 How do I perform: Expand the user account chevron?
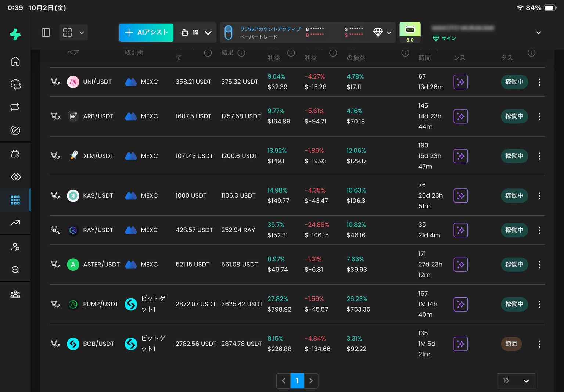[539, 33]
